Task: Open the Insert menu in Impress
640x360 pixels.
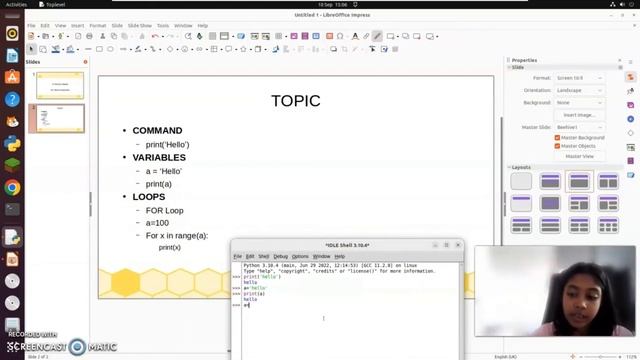Action: pyautogui.click(x=78, y=26)
